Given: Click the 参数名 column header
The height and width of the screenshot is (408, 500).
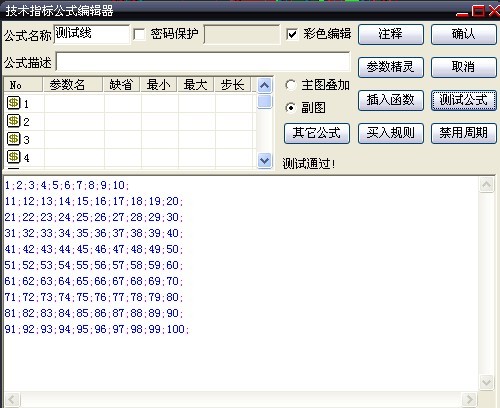Looking at the screenshot, I should [x=73, y=85].
